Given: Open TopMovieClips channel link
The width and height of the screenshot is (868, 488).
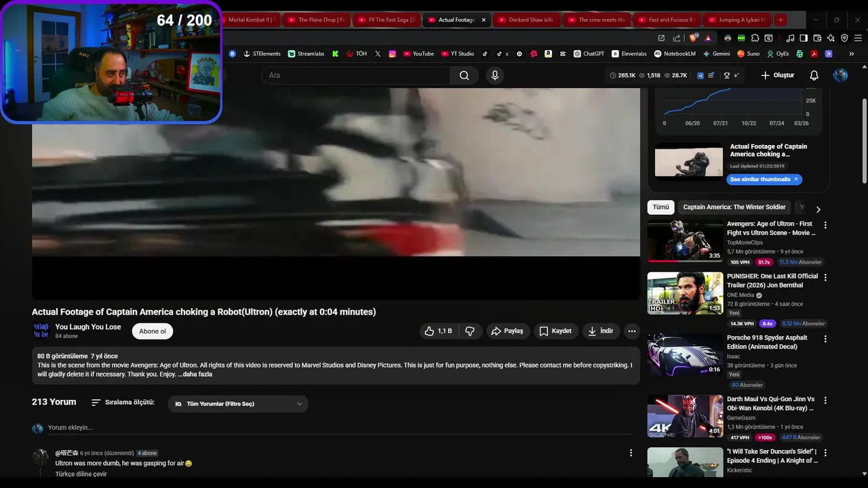Looking at the screenshot, I should (x=745, y=242).
